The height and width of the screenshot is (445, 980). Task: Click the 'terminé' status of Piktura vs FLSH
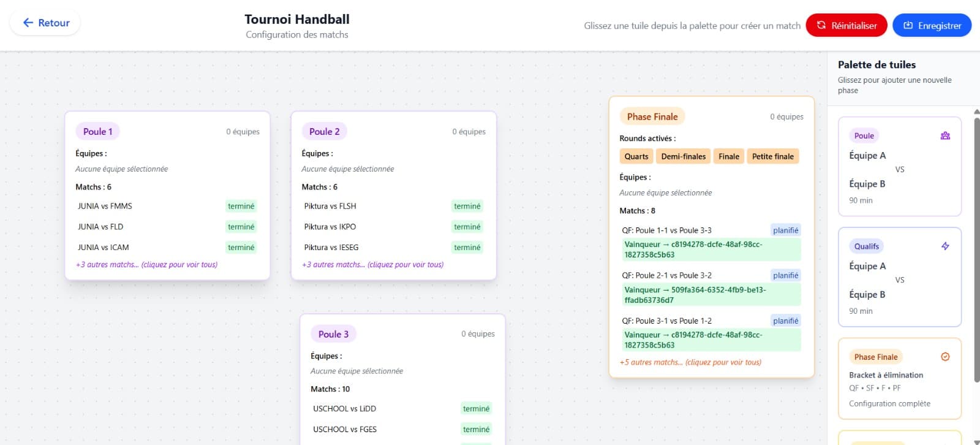click(467, 206)
